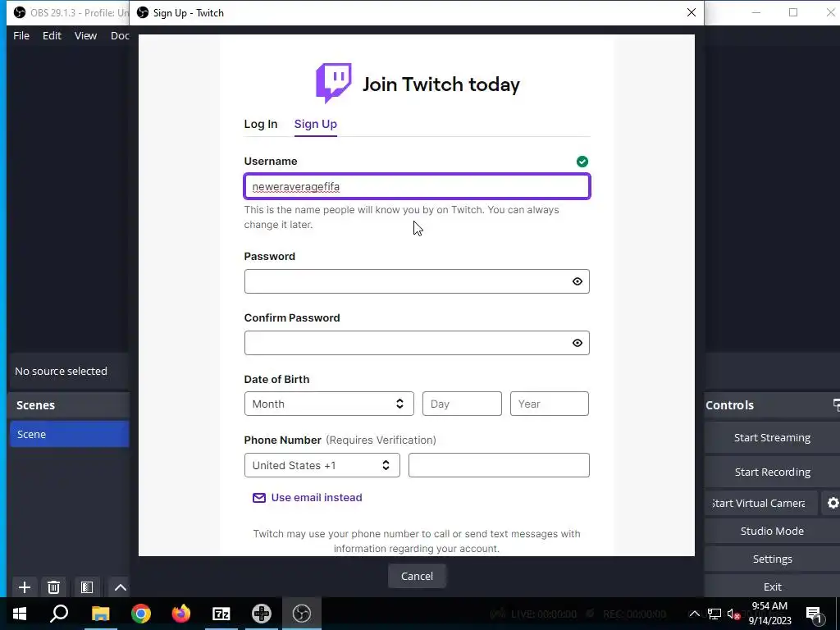The width and height of the screenshot is (840, 630).
Task: Open the Month dropdown
Action: click(329, 404)
